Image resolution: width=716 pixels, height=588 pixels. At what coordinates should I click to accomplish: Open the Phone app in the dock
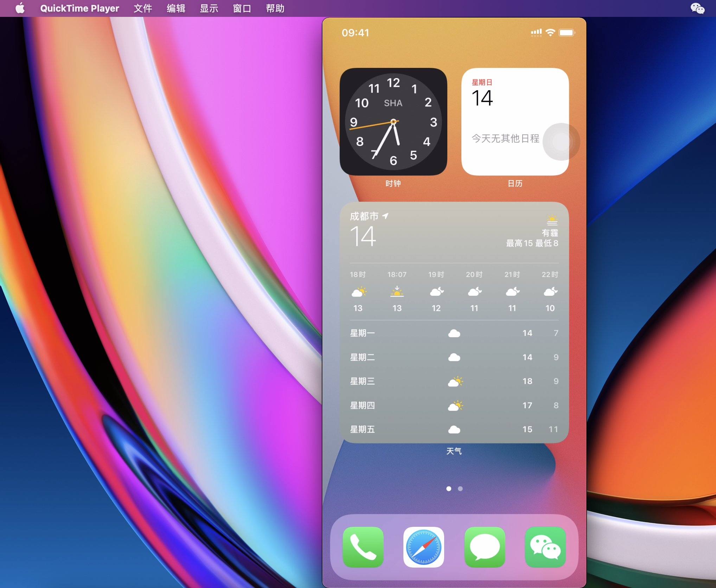click(363, 547)
